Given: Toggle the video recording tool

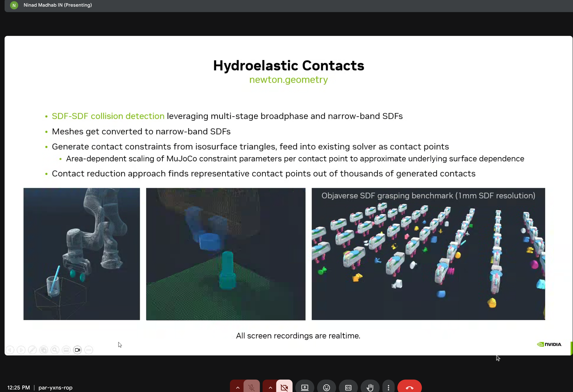Looking at the screenshot, I should [77, 350].
